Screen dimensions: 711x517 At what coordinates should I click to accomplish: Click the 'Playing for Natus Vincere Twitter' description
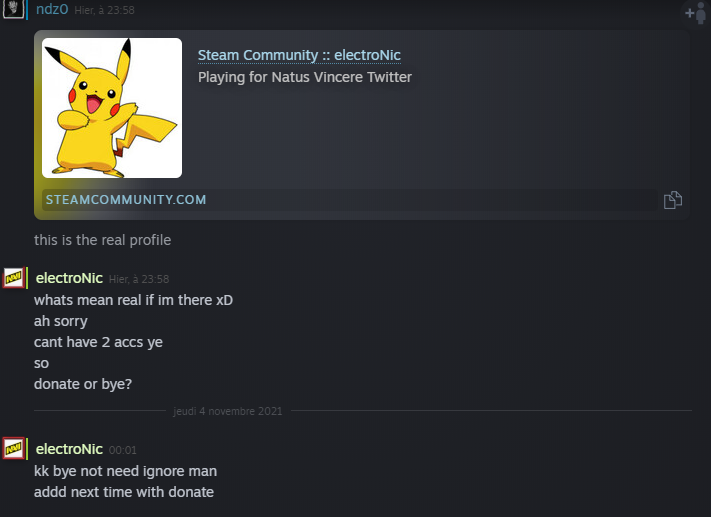(305, 77)
